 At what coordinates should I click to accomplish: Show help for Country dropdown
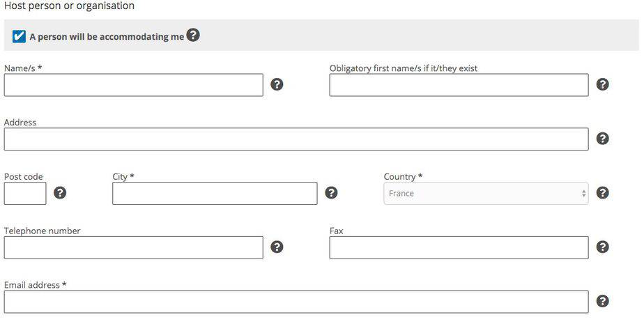point(602,192)
